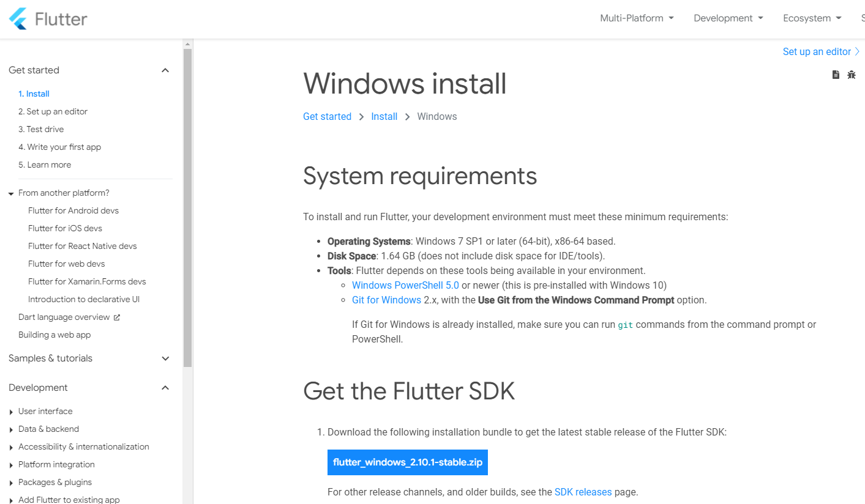Open Flutter for Xamarin.Forms devs
Image resolution: width=865 pixels, height=504 pixels.
coord(87,281)
